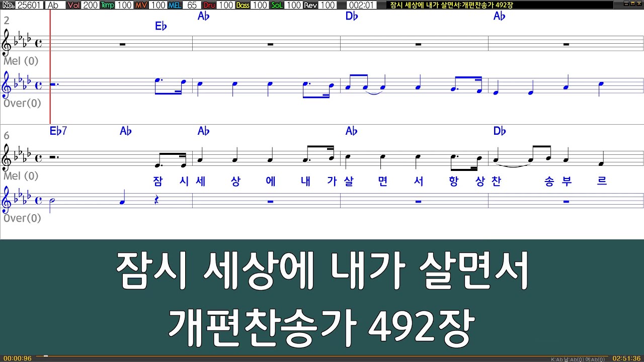This screenshot has height=362, width=644.
Task: Close the window using top-right X button
Action: [638, 5]
